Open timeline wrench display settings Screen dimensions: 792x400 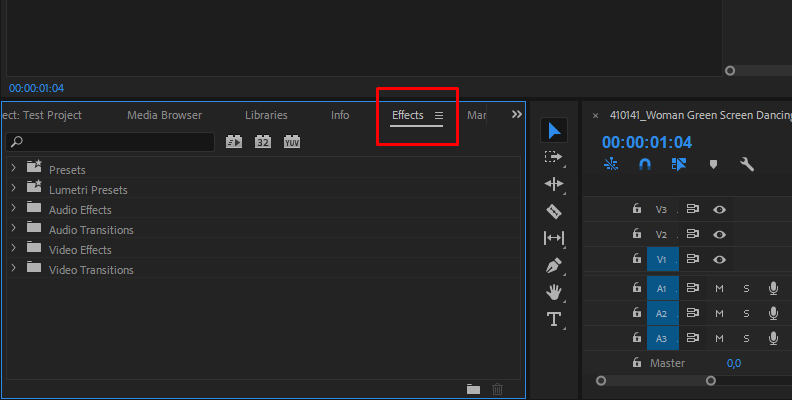746,164
